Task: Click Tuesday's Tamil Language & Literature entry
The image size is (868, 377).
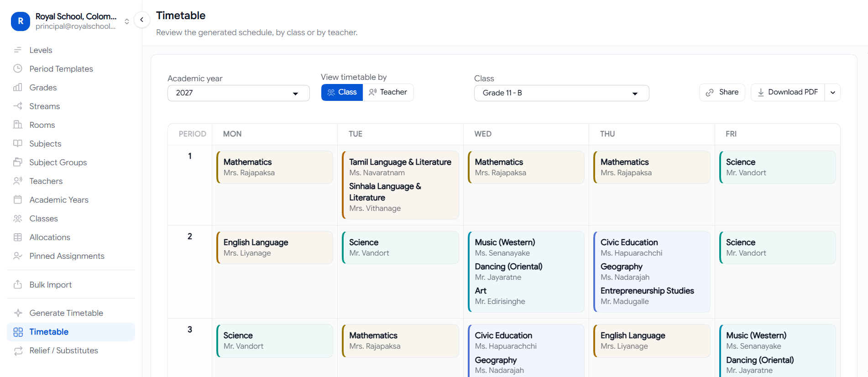Action: click(x=400, y=167)
